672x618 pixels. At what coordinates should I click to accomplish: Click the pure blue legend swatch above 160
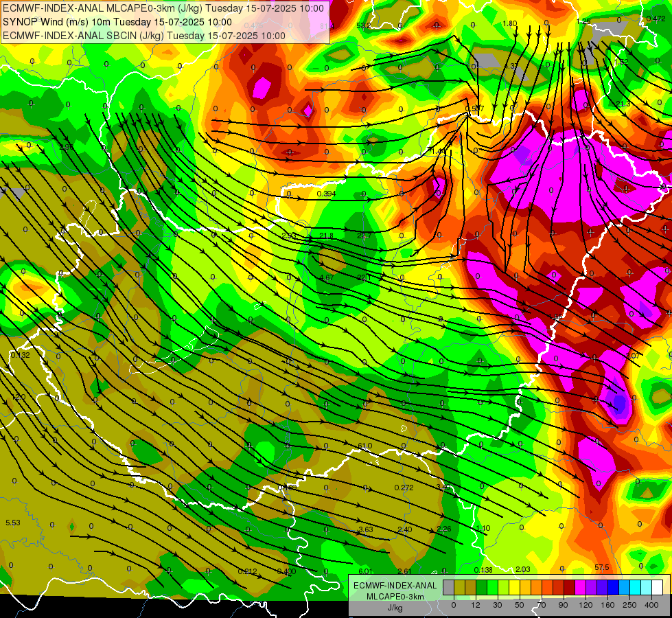tap(614, 587)
